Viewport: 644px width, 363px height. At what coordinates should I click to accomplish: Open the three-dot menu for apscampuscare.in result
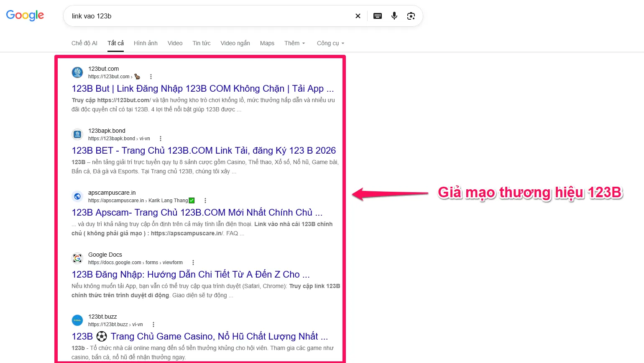[205, 201]
